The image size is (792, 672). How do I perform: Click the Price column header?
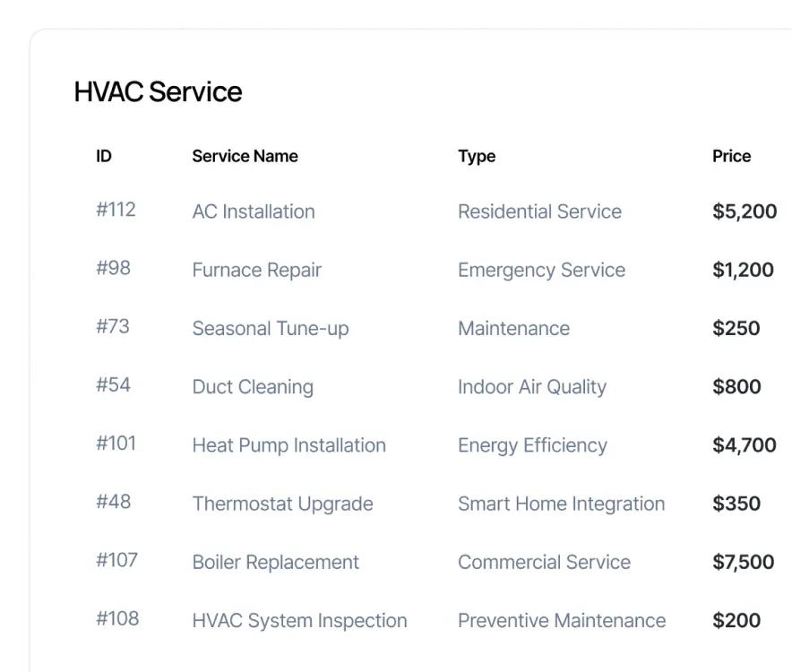coord(731,156)
